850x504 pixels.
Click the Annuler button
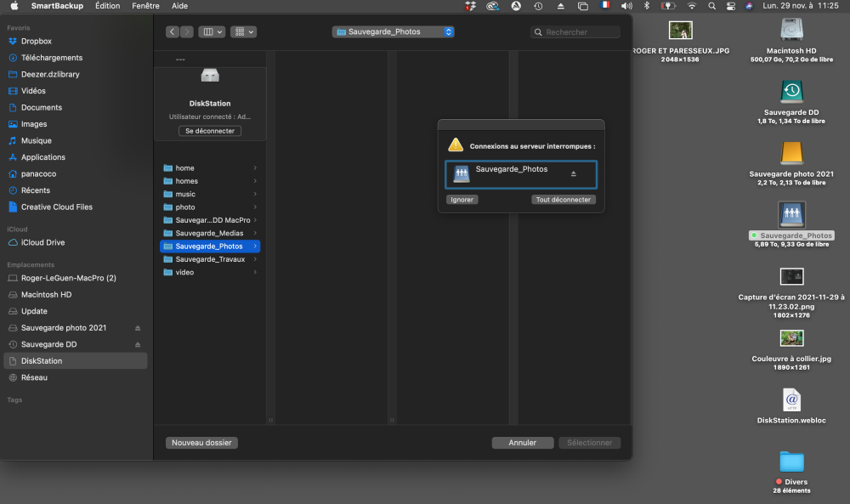point(523,443)
